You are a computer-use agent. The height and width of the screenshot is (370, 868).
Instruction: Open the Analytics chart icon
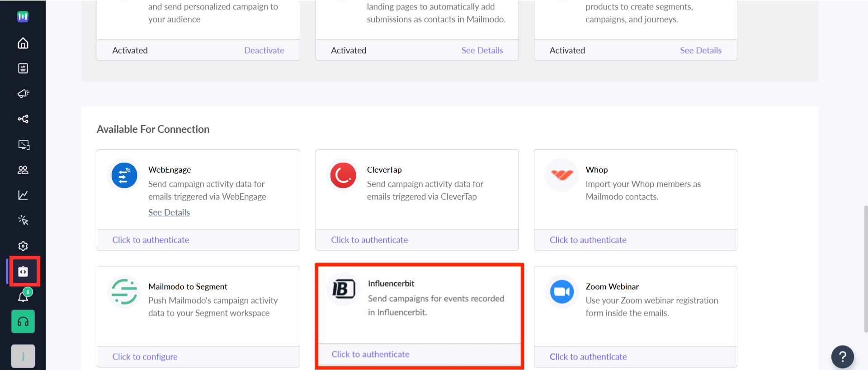click(23, 195)
